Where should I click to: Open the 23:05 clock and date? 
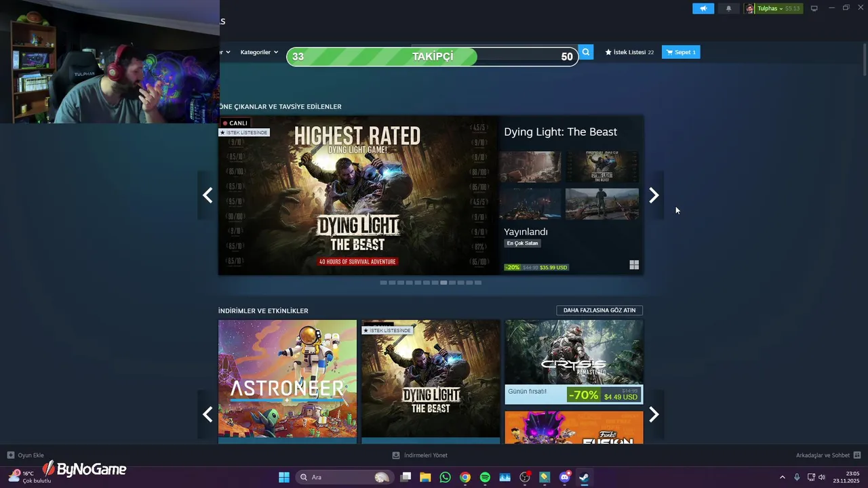(846, 477)
